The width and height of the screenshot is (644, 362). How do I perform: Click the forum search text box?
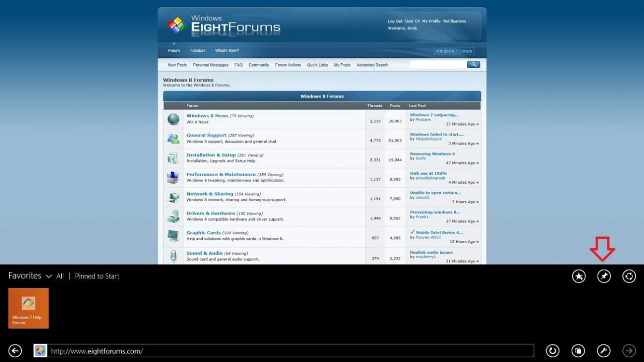coord(438,64)
